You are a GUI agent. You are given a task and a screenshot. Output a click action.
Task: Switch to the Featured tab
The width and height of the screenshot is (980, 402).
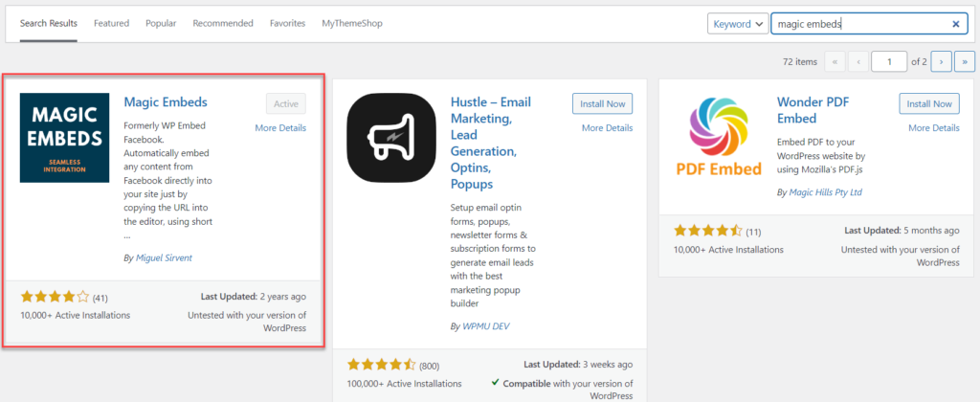(111, 23)
